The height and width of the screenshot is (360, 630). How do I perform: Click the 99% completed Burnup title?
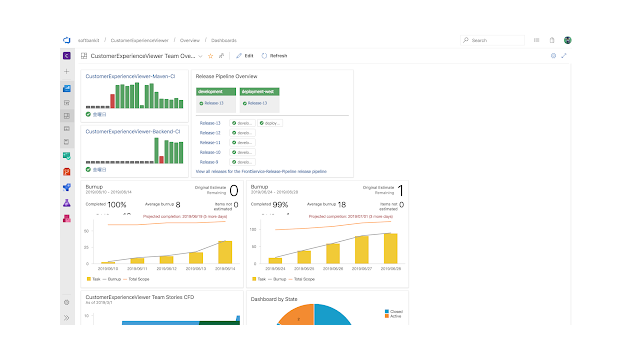click(260, 187)
